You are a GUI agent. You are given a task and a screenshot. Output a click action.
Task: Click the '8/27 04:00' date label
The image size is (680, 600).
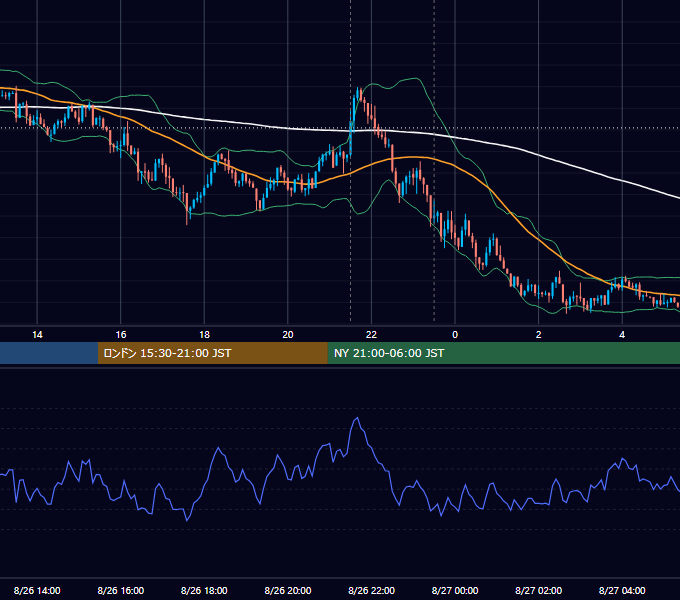(x=622, y=590)
